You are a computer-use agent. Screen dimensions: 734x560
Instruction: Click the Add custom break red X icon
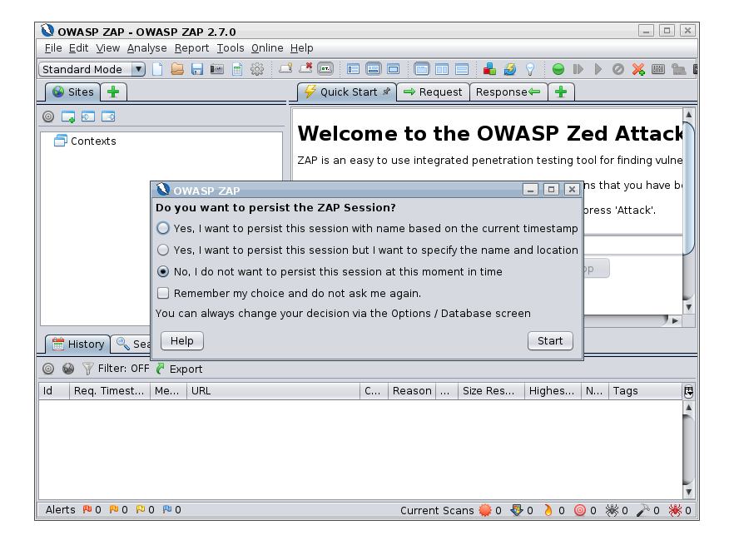tap(638, 69)
